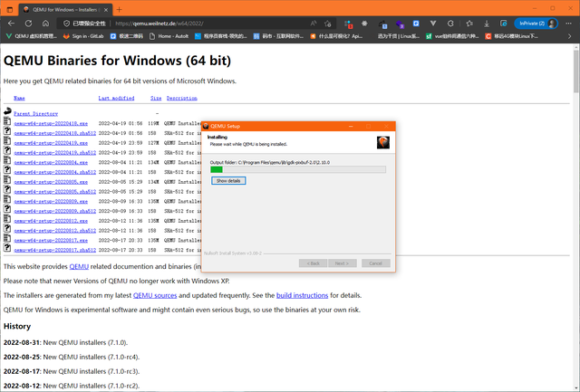Open the 'QEMU 虚拟机管理' bookmark

[x=32, y=36]
